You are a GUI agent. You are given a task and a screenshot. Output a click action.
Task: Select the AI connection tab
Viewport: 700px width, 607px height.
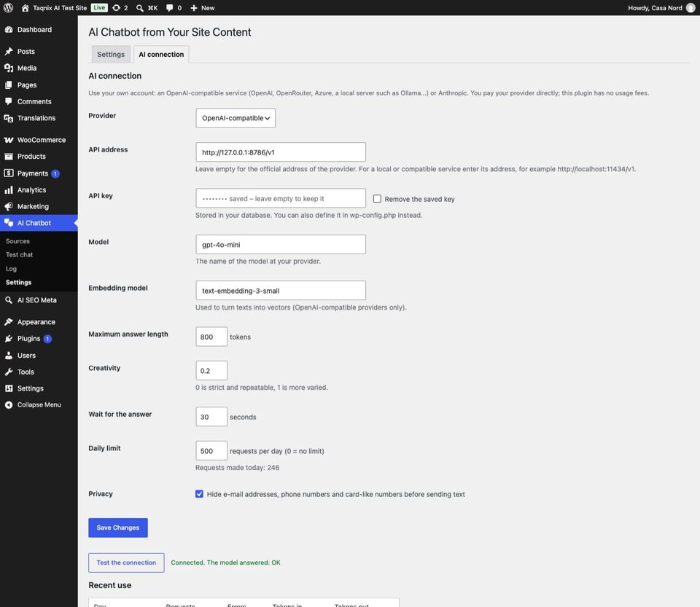161,55
